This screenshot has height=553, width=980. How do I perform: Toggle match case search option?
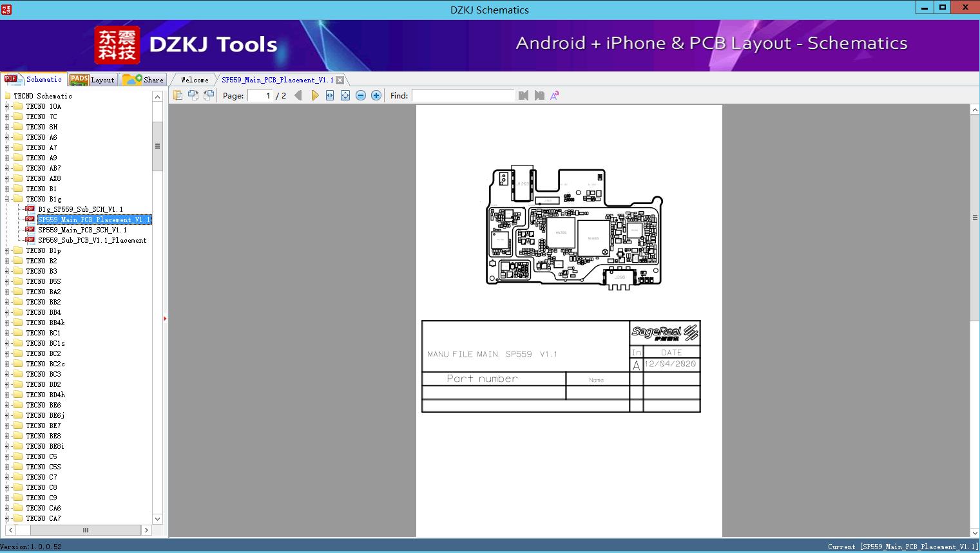pyautogui.click(x=555, y=95)
